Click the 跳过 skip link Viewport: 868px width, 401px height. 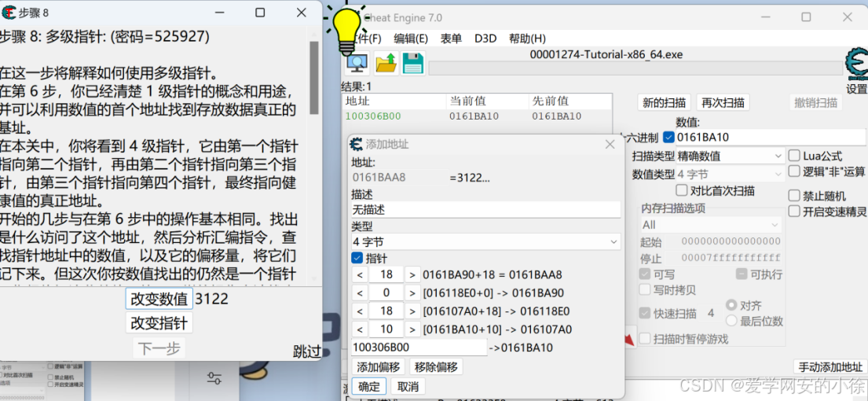click(x=306, y=351)
